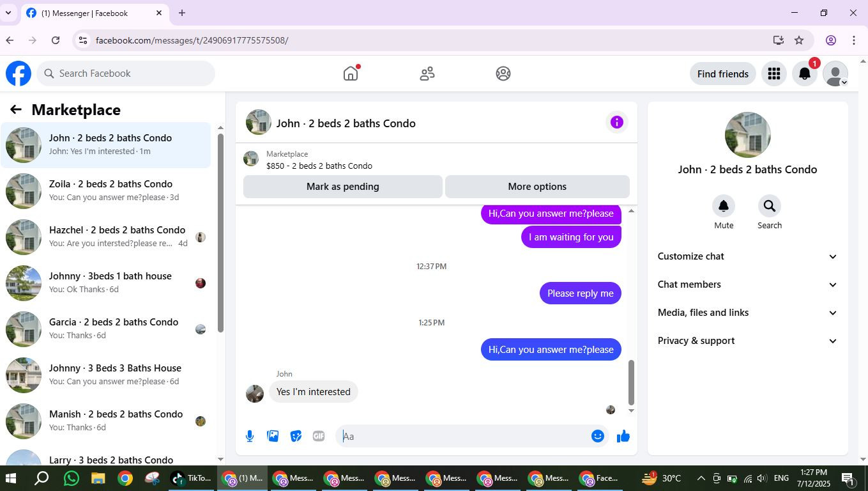
Task: Click John's avatar beside his message
Action: coord(255,394)
